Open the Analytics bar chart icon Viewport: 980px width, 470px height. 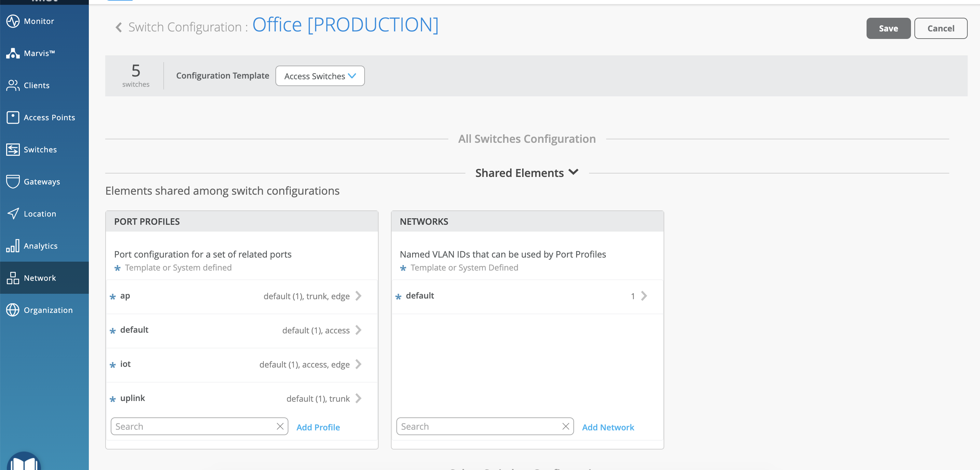(13, 246)
